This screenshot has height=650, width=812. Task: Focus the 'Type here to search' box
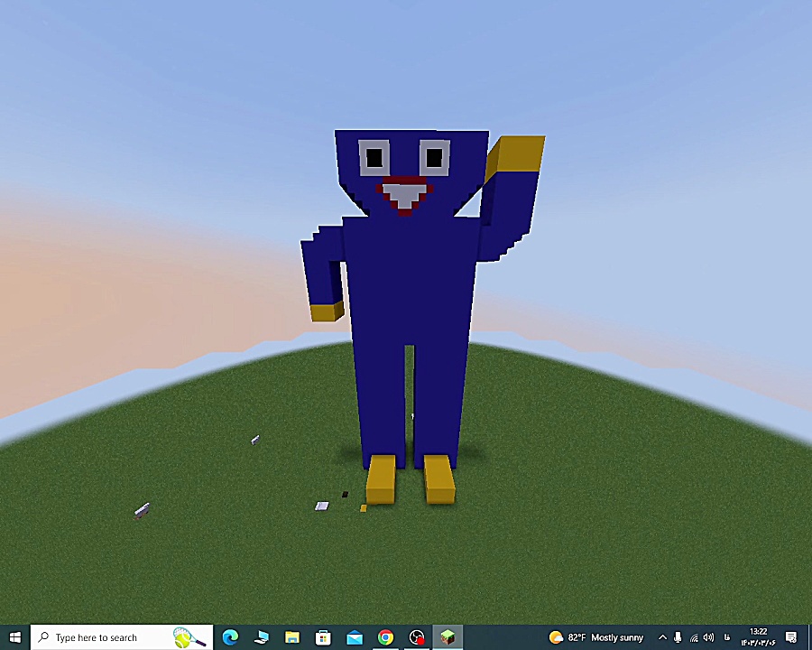122,637
